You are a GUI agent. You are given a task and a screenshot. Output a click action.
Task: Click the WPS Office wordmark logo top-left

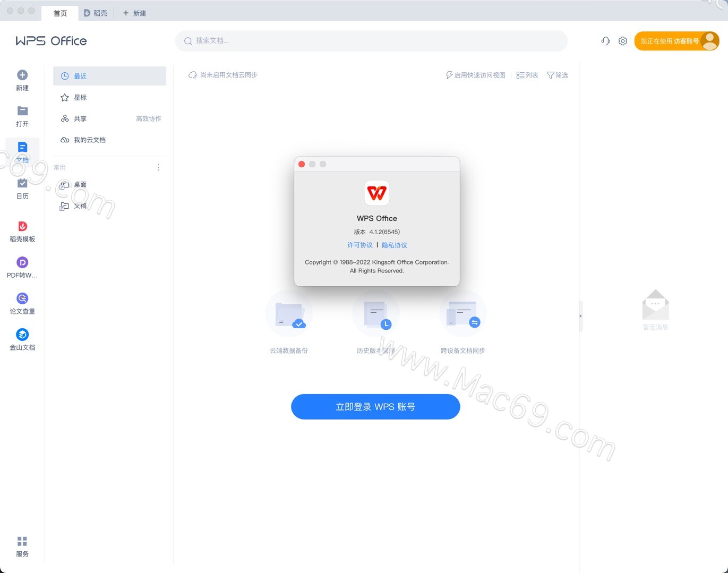51,41
